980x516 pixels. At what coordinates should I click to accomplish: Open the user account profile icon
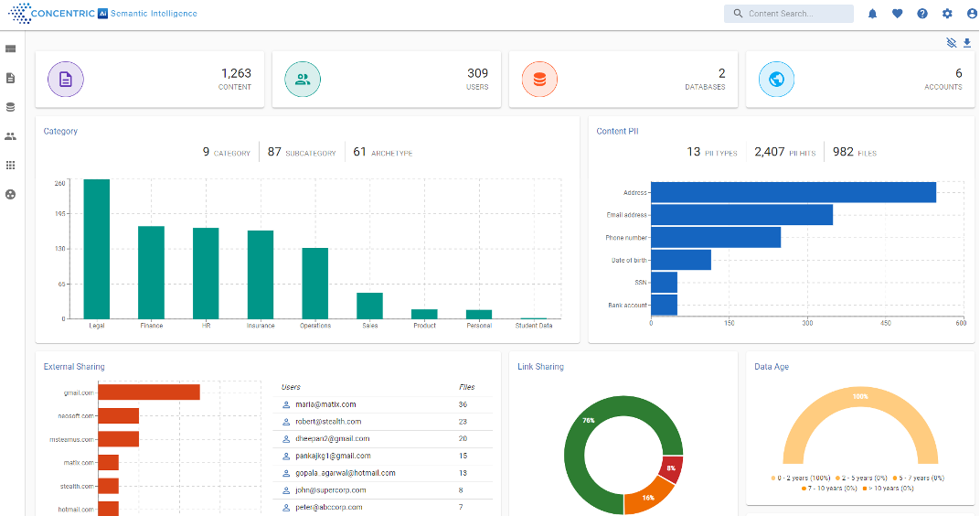(972, 14)
